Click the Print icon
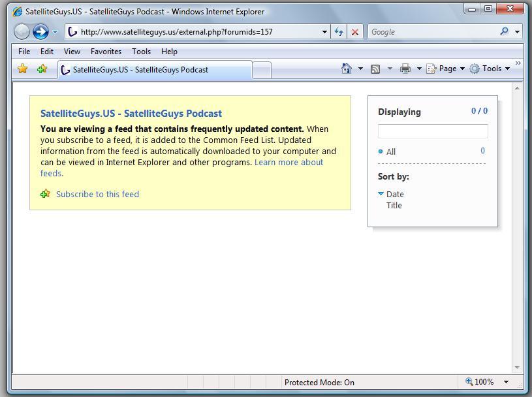Image resolution: width=532 pixels, height=397 pixels. pyautogui.click(x=405, y=69)
